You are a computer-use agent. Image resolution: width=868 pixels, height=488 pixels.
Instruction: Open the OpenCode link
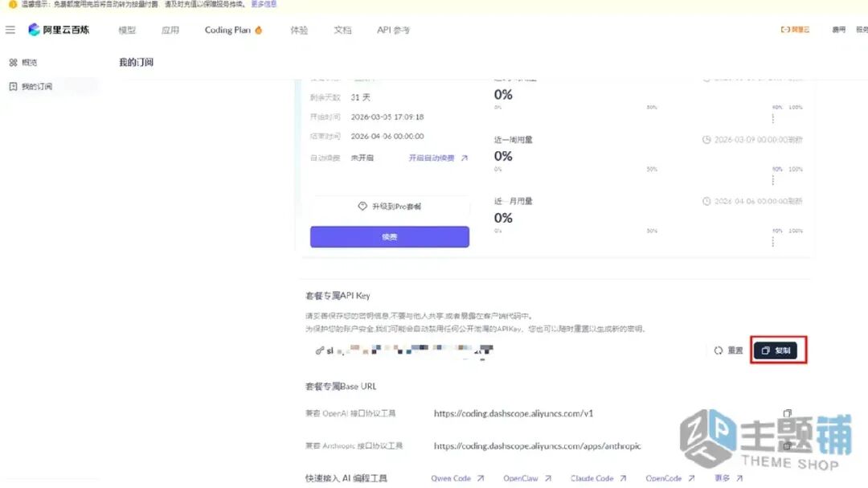tap(663, 478)
